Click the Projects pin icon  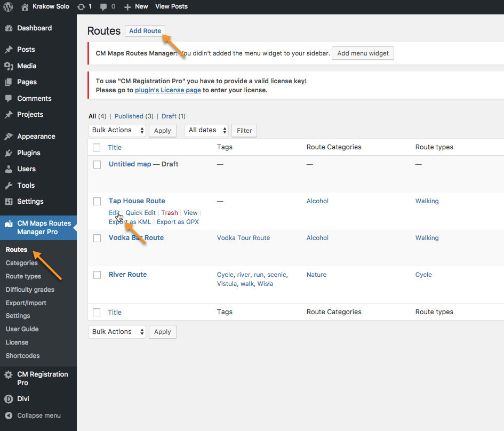9,115
